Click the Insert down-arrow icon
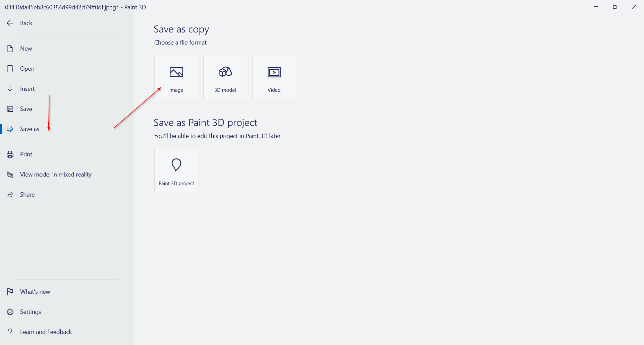The width and height of the screenshot is (644, 345). (x=10, y=89)
